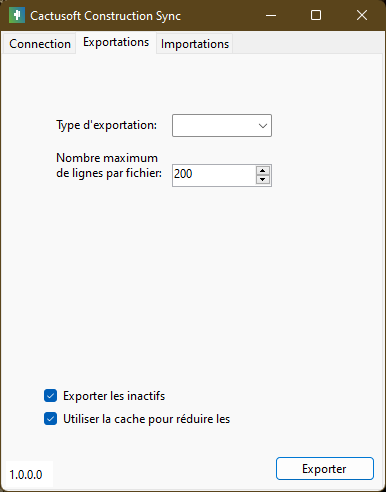This screenshot has width=386, height=492.
Task: Click the Type d'exportation label
Action: [106, 125]
